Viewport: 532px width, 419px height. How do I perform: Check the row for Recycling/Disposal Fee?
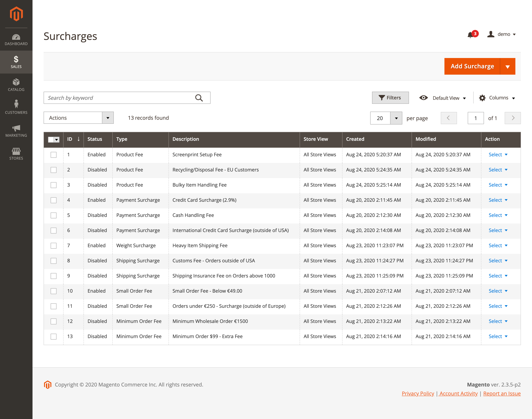click(53, 170)
